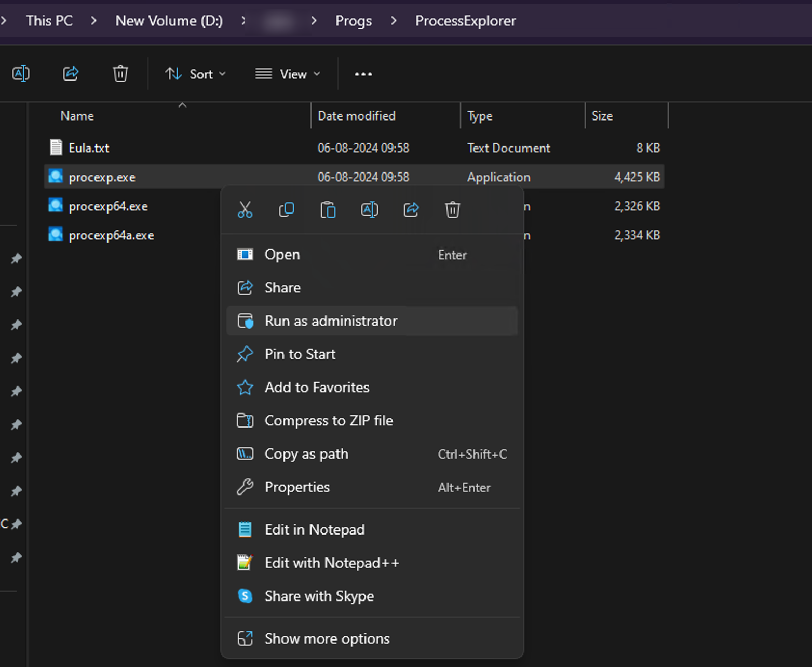Viewport: 812px width, 667px height.
Task: Choose Edit with Notepad++
Action: (332, 563)
